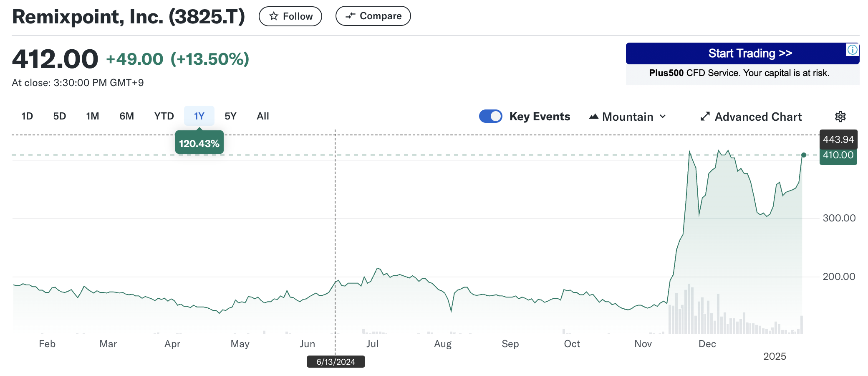The height and width of the screenshot is (376, 868).
Task: Switch chart to 5D range
Action: click(x=60, y=116)
